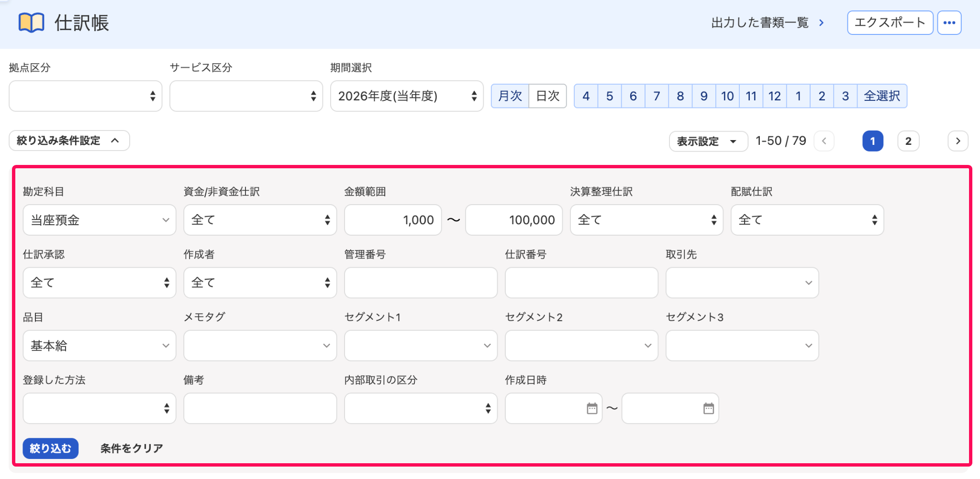Toggle month 9 selection
The width and height of the screenshot is (980, 479).
704,96
